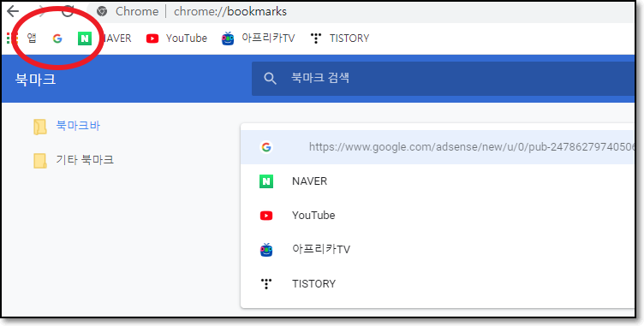Click the TISTORY favicon in the list
The image size is (644, 326).
coord(266,284)
